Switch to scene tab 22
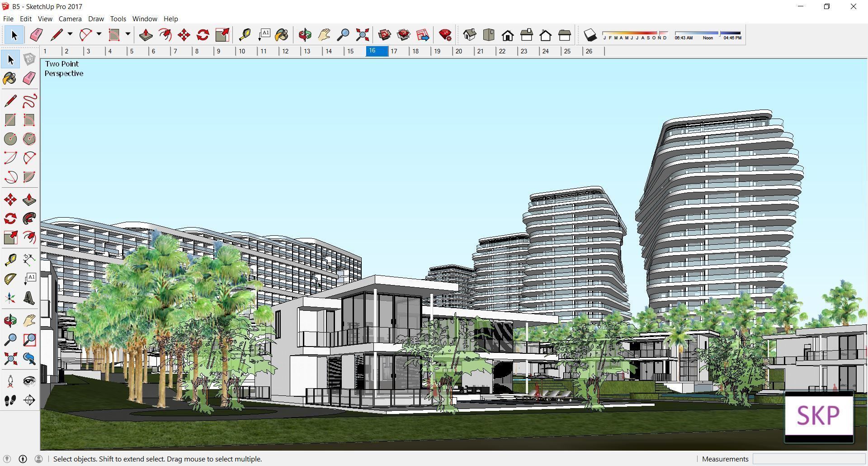 (507, 51)
